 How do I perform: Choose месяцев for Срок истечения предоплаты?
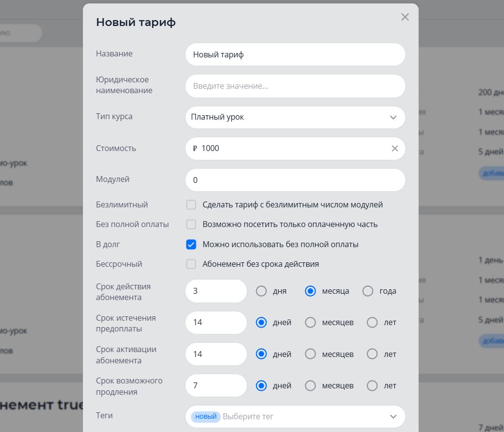tap(310, 323)
